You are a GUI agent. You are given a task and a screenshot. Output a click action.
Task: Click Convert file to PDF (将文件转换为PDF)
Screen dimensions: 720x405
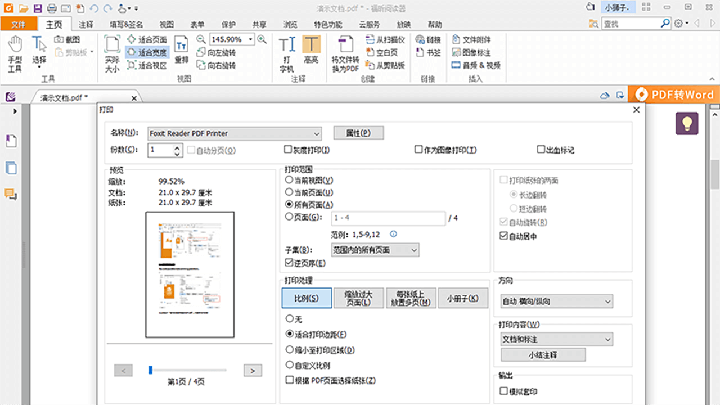345,54
